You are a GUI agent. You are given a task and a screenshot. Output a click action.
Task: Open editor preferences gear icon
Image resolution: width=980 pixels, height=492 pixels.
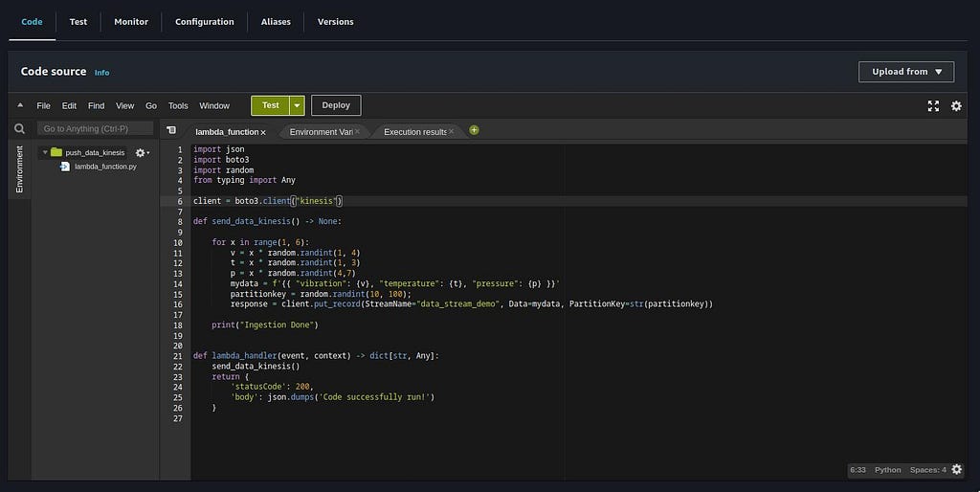click(956, 105)
